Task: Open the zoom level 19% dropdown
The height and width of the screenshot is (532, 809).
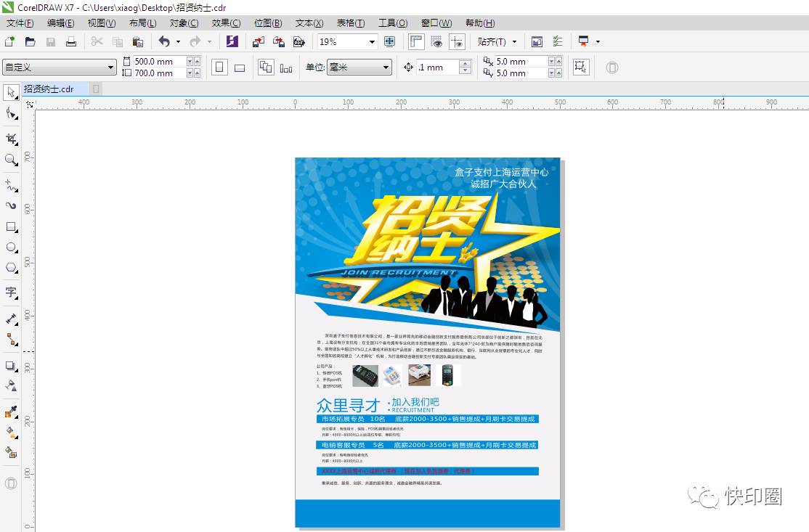Action: click(372, 42)
